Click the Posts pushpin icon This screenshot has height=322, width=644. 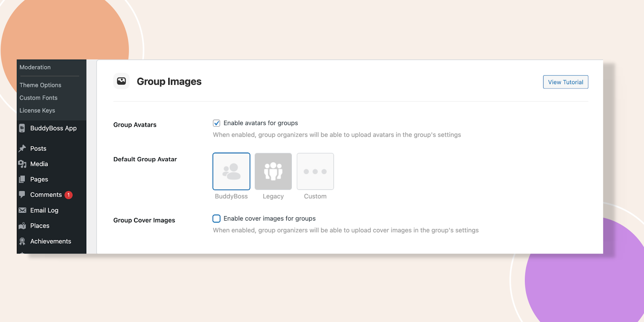[x=22, y=149]
